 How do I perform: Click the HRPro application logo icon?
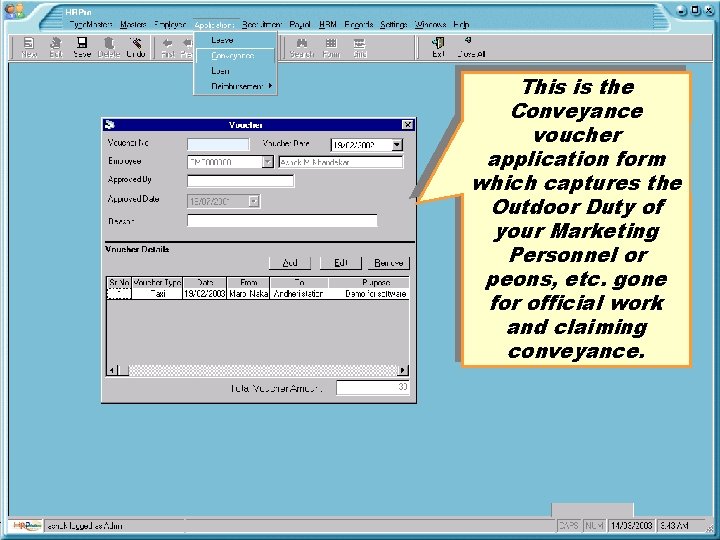14,11
